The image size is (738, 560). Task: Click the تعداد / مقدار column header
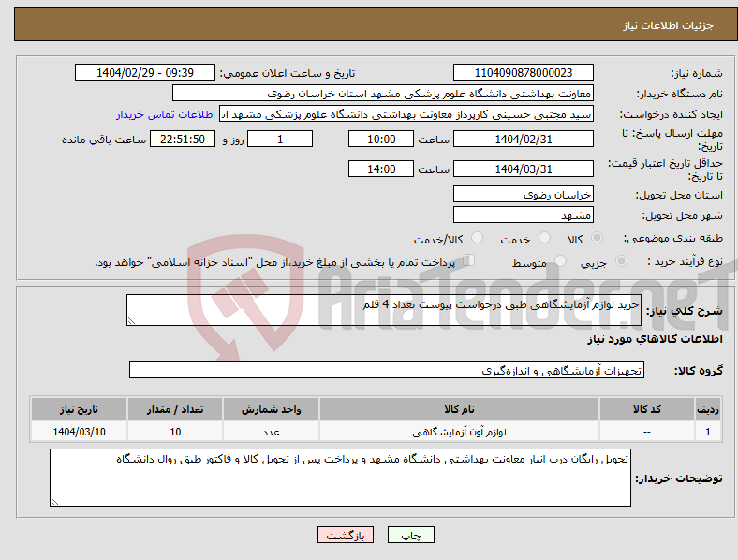point(175,409)
